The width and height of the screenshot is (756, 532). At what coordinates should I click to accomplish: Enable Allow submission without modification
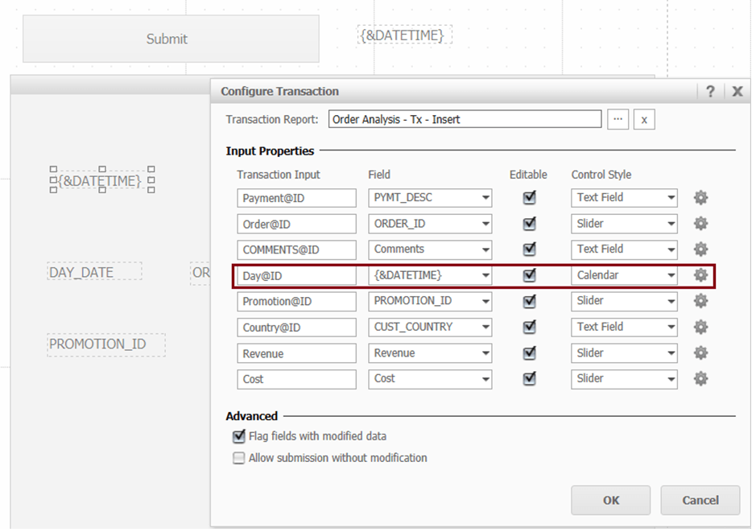coord(238,458)
